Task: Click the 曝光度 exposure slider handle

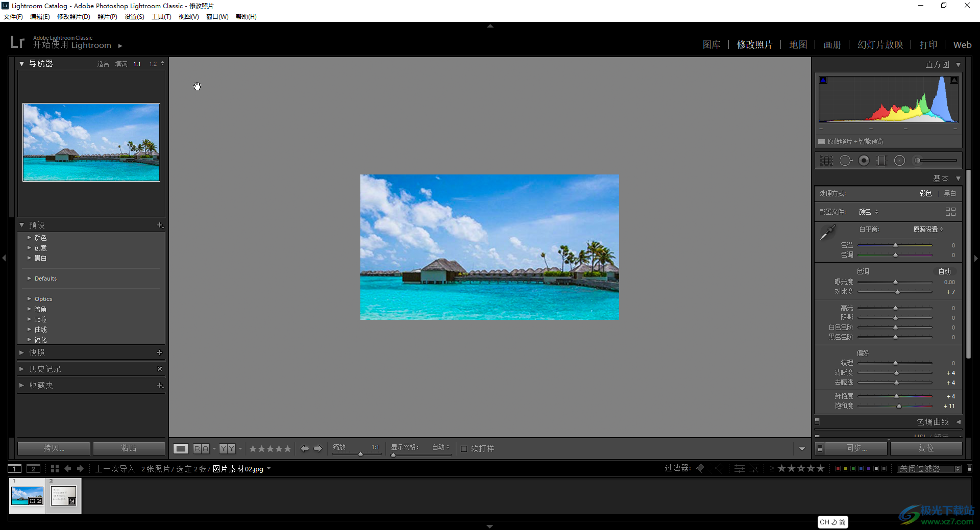Action: pyautogui.click(x=895, y=282)
